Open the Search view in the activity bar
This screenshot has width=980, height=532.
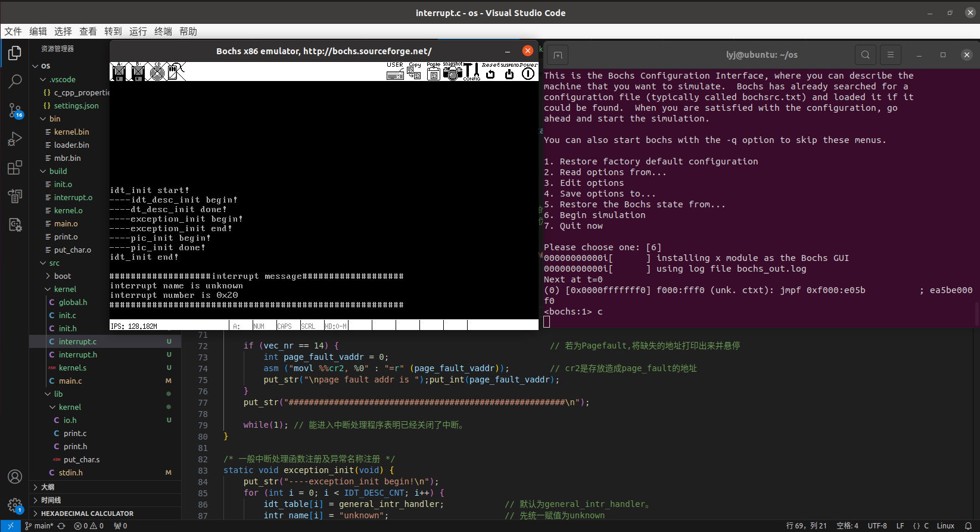tap(15, 82)
